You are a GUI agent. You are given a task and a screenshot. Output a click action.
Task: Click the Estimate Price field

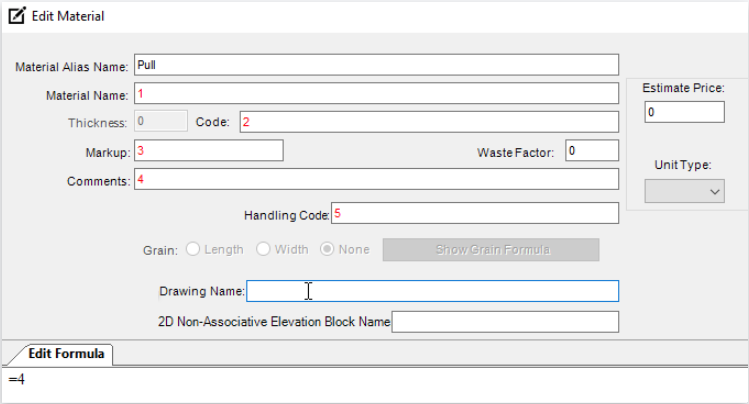click(x=684, y=112)
